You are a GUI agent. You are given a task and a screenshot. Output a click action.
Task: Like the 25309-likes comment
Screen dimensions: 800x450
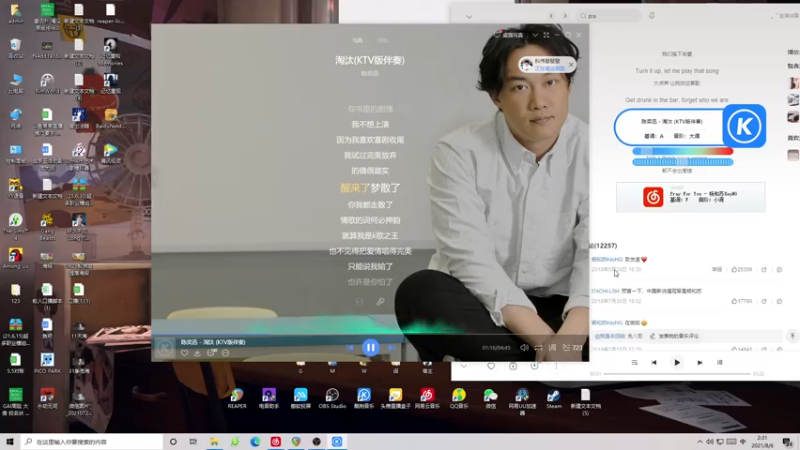(741, 269)
